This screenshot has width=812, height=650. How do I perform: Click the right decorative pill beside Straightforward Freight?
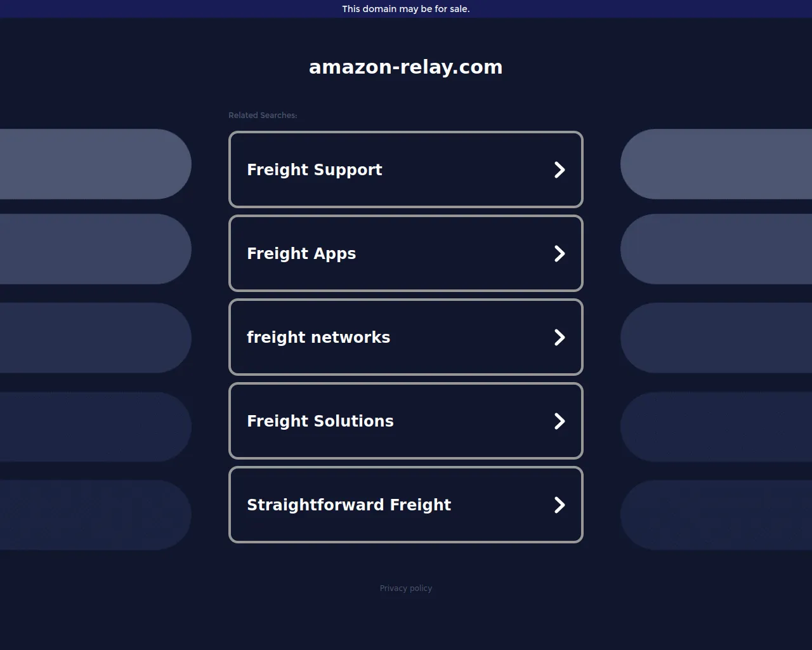click(x=717, y=515)
